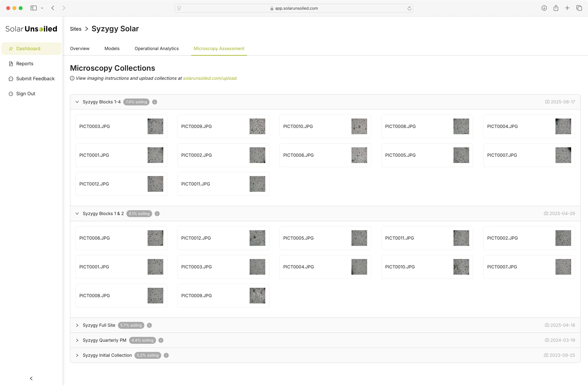
Task: Collapse sidebar with bottom-left arrow icon
Action: (x=31, y=378)
